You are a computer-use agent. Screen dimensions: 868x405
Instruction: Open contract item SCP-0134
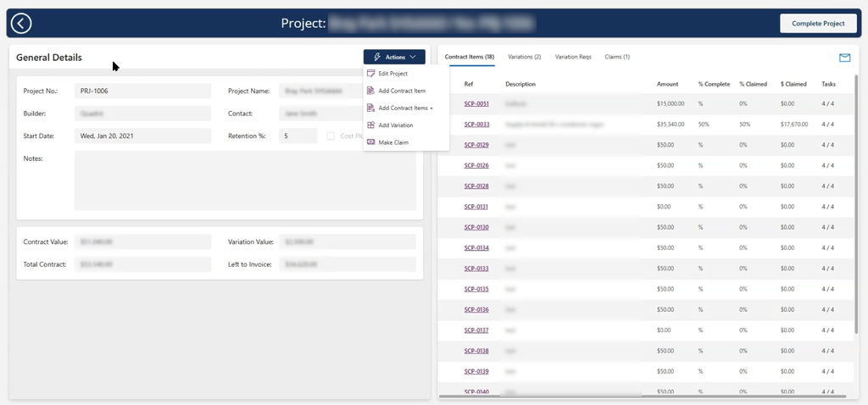click(476, 248)
